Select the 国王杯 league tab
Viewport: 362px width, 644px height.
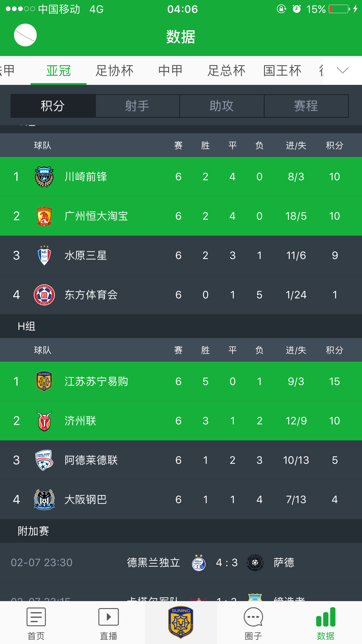282,71
